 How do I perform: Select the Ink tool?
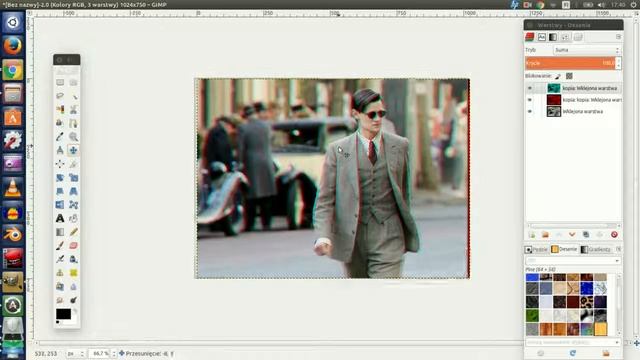73,259
